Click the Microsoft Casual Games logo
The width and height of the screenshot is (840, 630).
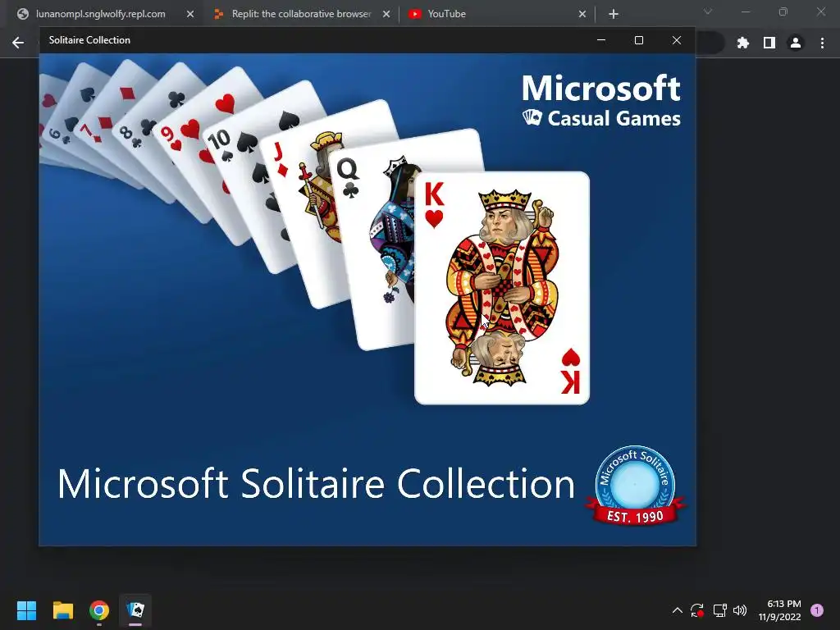point(601,101)
